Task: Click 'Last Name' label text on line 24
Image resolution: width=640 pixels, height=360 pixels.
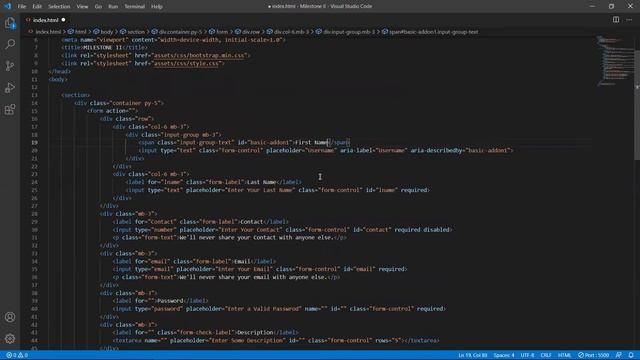Action: (x=261, y=182)
